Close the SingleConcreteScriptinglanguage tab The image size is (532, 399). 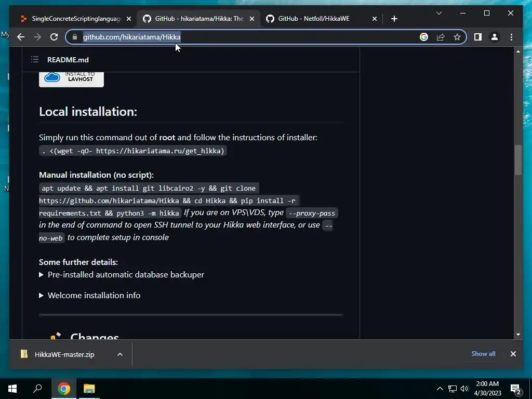click(x=129, y=19)
